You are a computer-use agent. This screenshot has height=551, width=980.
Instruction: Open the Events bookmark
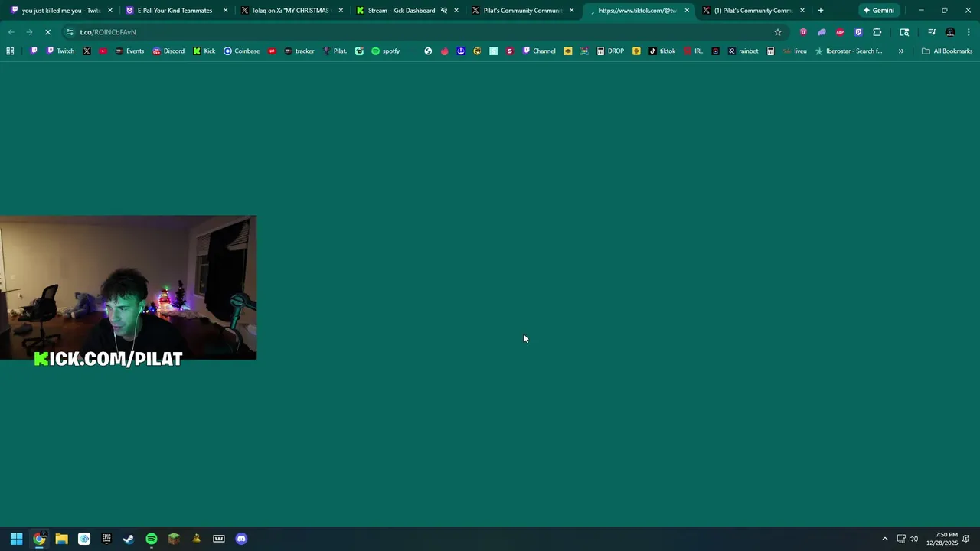pyautogui.click(x=129, y=51)
